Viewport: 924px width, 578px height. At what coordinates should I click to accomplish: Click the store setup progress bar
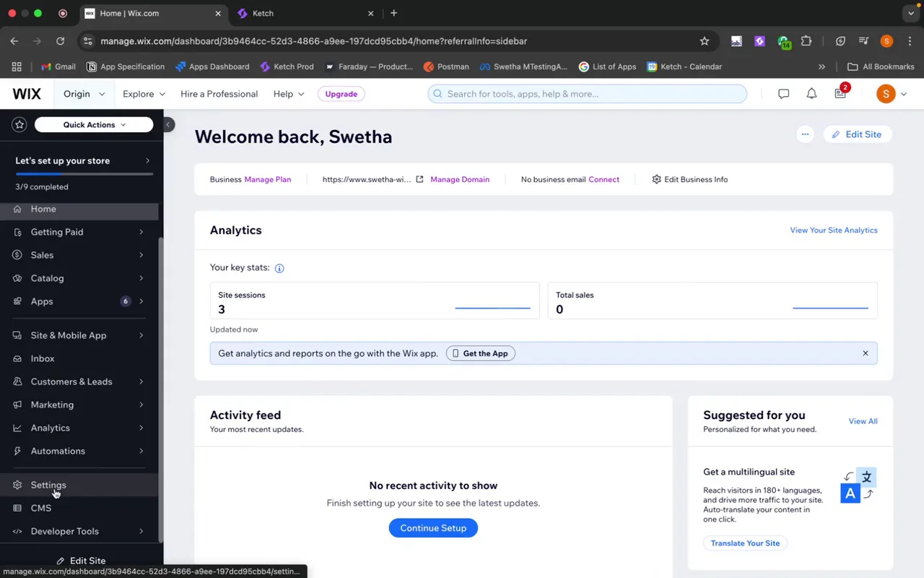(84, 174)
